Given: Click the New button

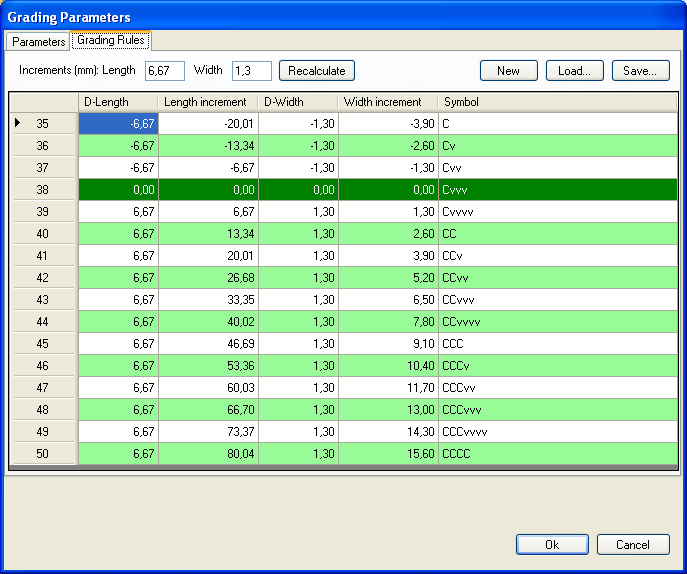Looking at the screenshot, I should pyautogui.click(x=509, y=71).
